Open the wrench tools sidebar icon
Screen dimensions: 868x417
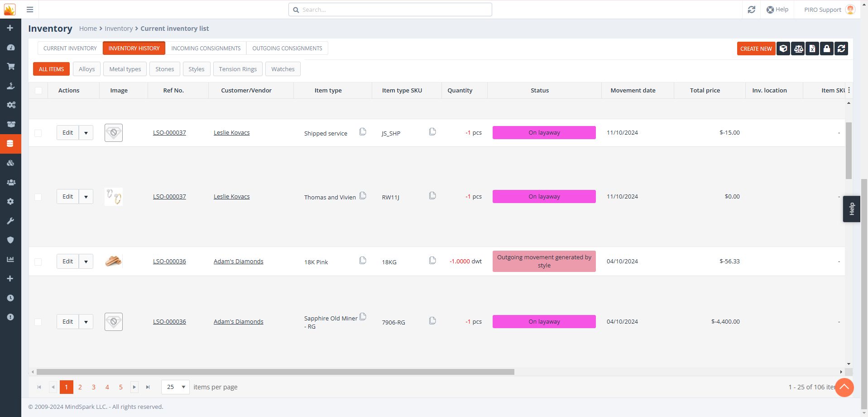(10, 221)
